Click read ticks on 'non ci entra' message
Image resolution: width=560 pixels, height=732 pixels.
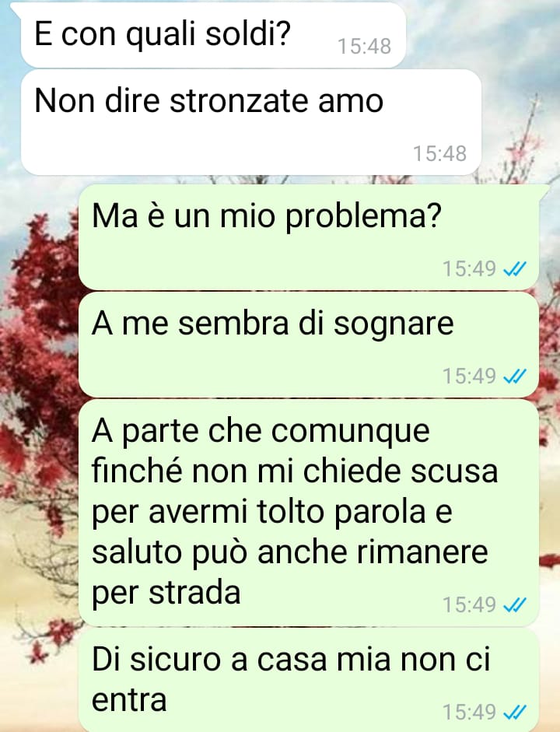(515, 713)
